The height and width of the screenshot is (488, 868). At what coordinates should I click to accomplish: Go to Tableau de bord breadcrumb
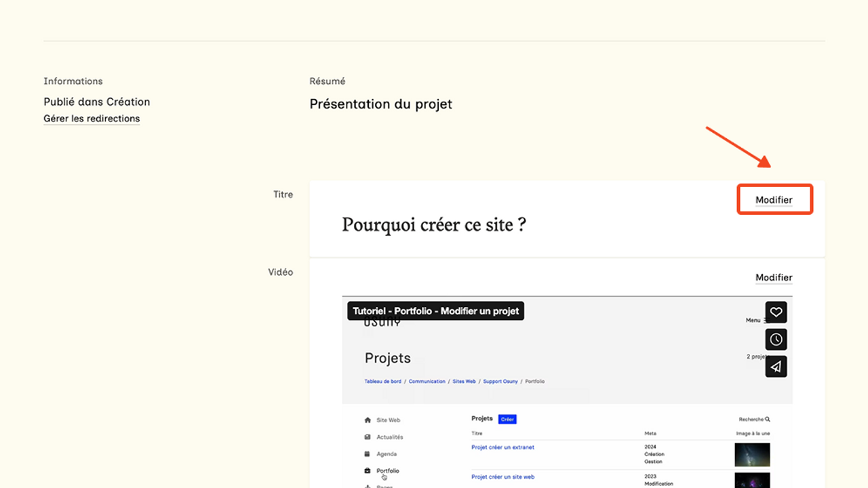click(382, 382)
